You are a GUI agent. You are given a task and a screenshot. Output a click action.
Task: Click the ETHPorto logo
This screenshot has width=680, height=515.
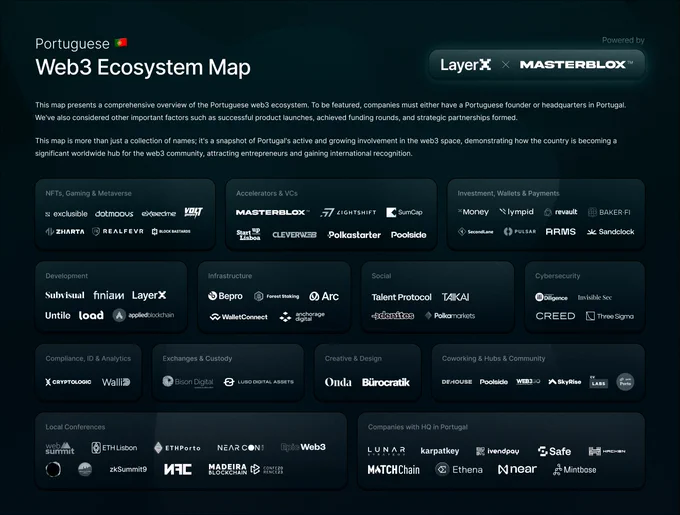point(177,448)
